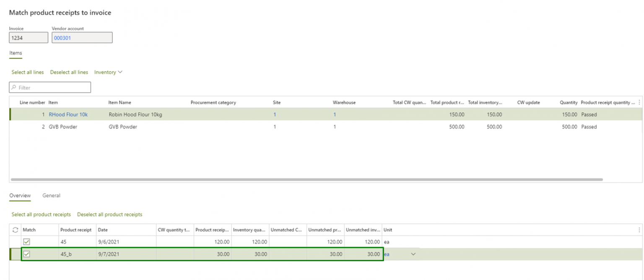The width and height of the screenshot is (644, 280).
Task: Click Product receipt column header in receipts grid
Action: [x=76, y=230]
